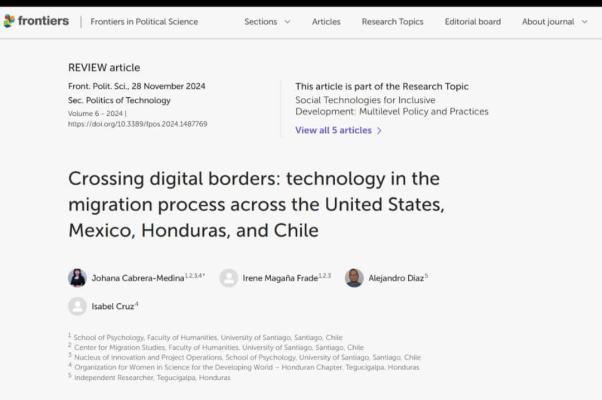Click Isabel Cruz's placeholder avatar icon
This screenshot has height=400, width=602.
[77, 306]
